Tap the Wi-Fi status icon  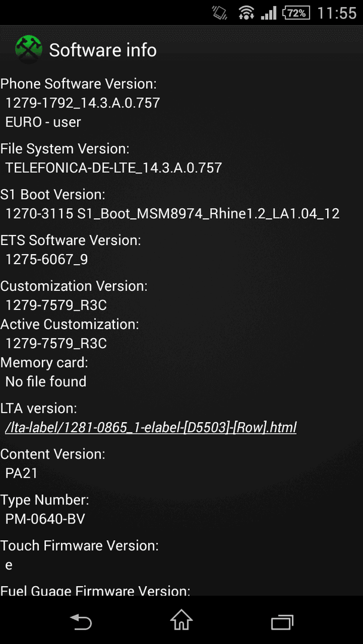point(246,13)
